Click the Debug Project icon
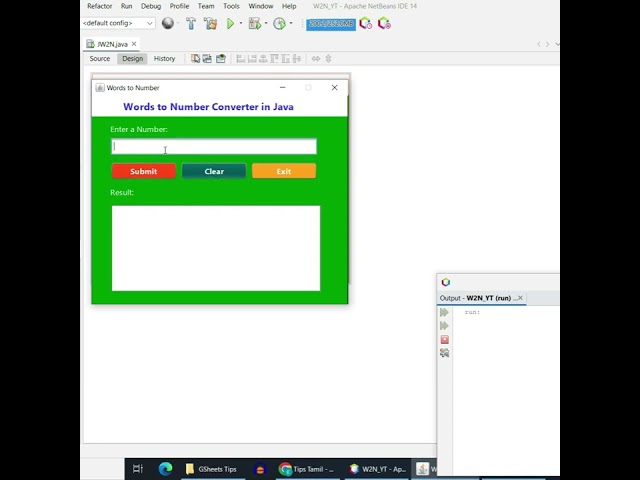 coord(255,23)
